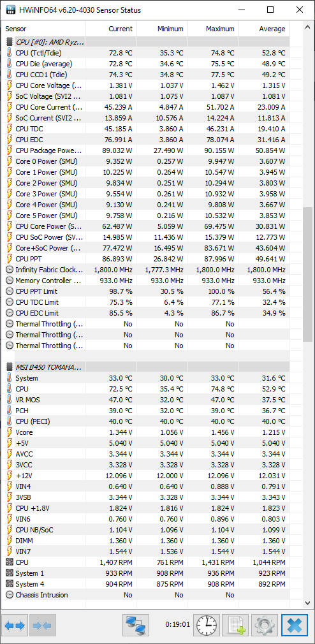Click the expand layout arrows button
This screenshot has height=644, width=315.
pos(15,626)
